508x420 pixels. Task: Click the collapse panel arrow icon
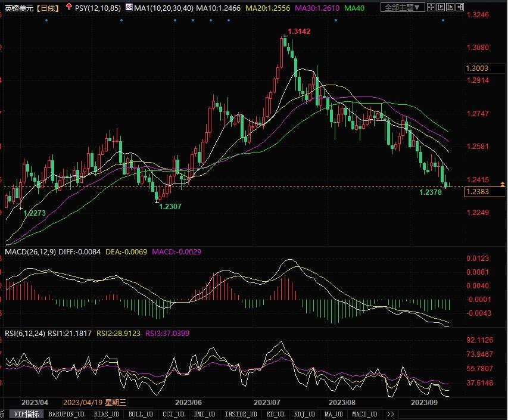(460, 7)
